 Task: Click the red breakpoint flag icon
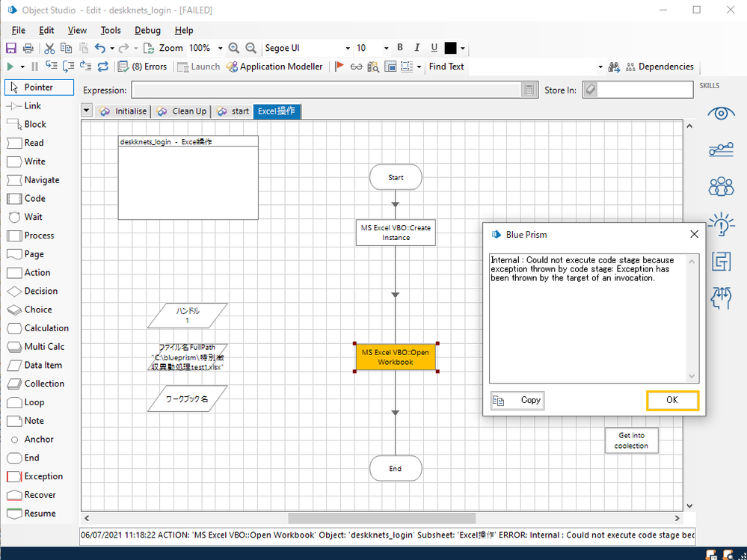[339, 67]
